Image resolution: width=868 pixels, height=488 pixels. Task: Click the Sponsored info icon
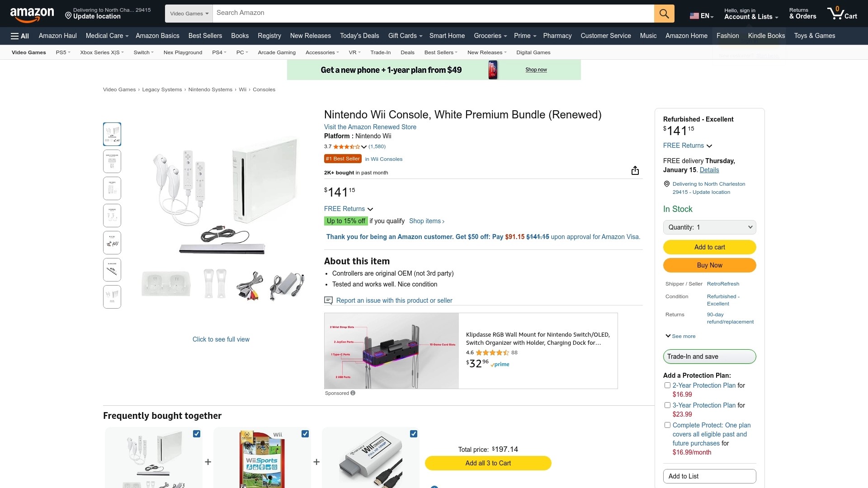[353, 393]
